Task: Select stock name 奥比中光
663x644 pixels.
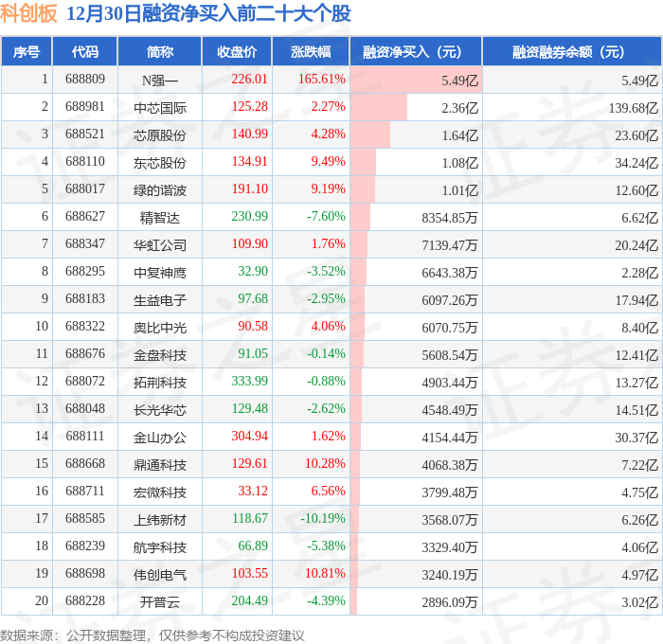Action: (x=160, y=328)
